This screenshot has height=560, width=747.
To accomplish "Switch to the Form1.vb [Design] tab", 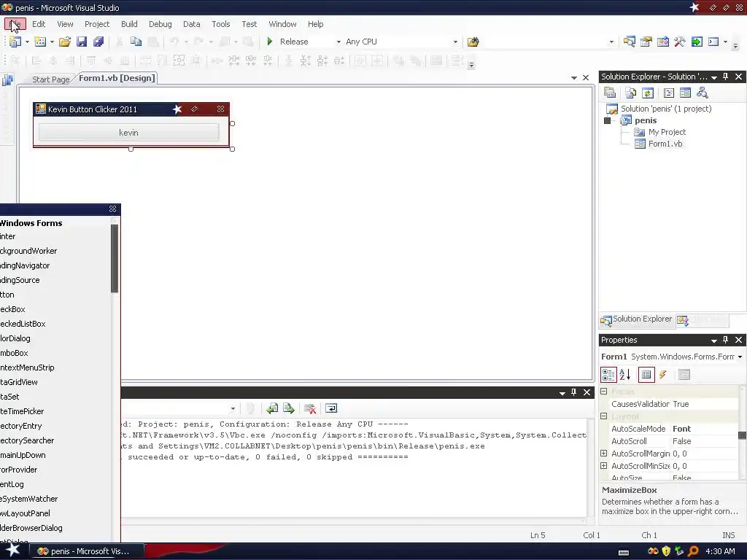I will pyautogui.click(x=117, y=78).
